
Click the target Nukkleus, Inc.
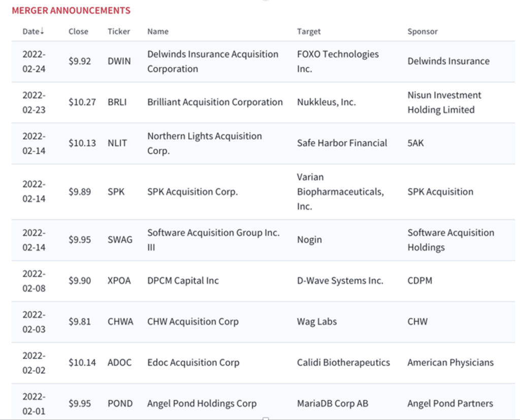point(327,102)
